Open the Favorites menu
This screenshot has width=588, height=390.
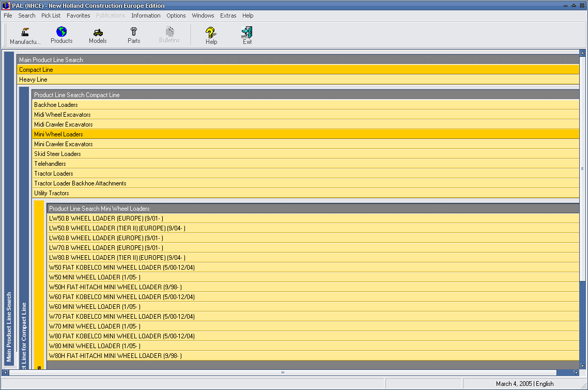point(79,15)
